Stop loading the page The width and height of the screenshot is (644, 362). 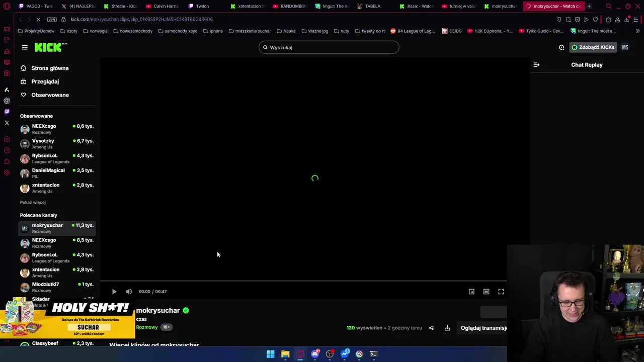coord(39,19)
